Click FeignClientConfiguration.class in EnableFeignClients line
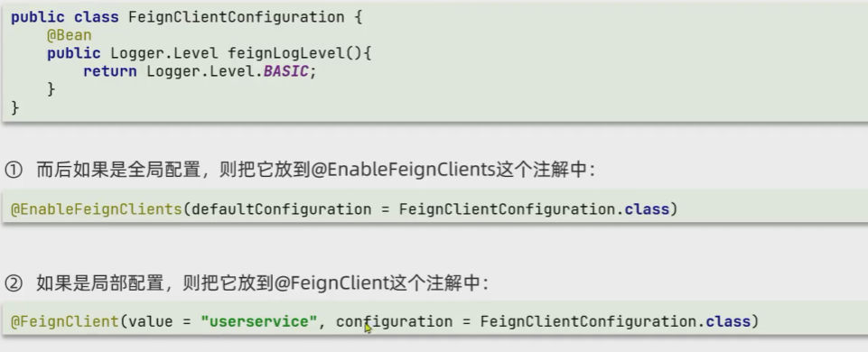 click(x=534, y=209)
